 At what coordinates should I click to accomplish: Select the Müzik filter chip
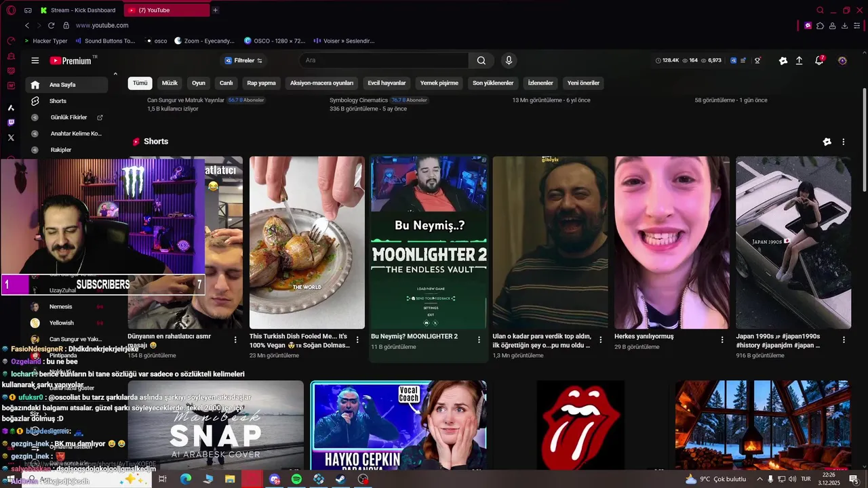click(170, 83)
